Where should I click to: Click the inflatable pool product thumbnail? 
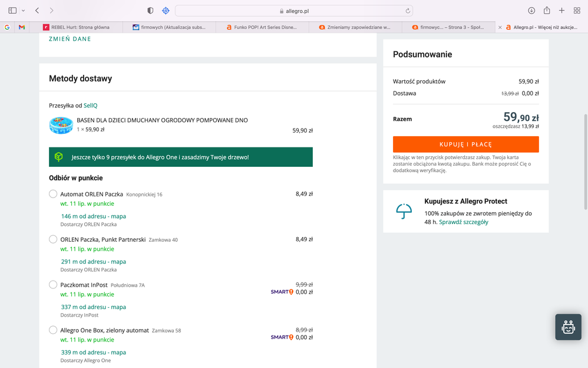(x=61, y=125)
